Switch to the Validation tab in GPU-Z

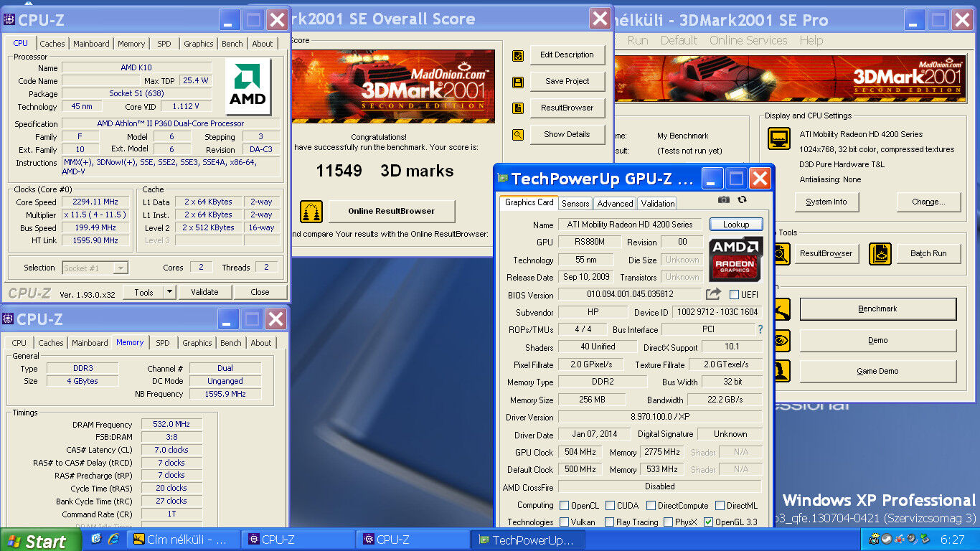tap(658, 204)
